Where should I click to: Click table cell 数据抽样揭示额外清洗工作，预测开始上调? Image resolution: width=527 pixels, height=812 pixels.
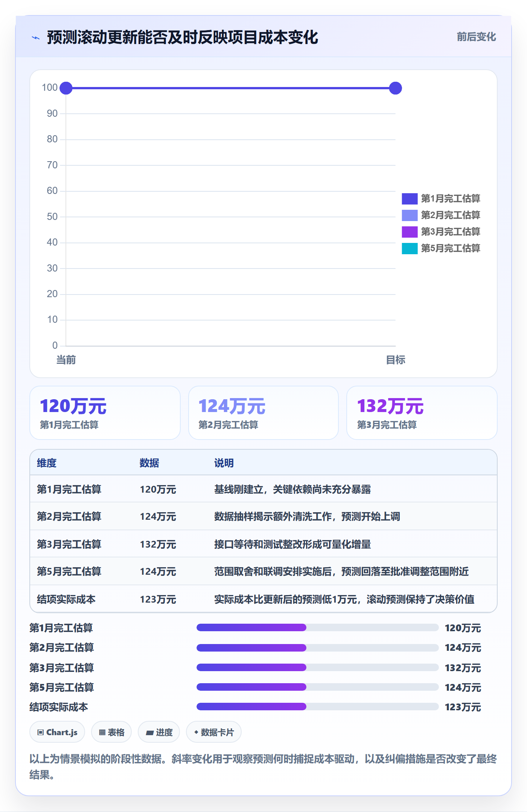307,516
